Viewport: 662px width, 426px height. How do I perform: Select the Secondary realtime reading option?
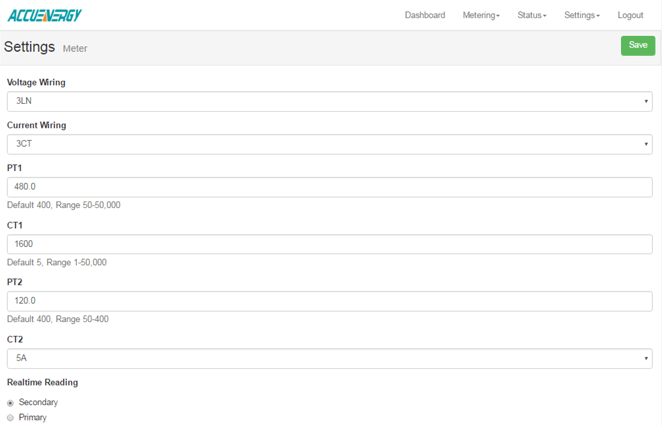10,402
